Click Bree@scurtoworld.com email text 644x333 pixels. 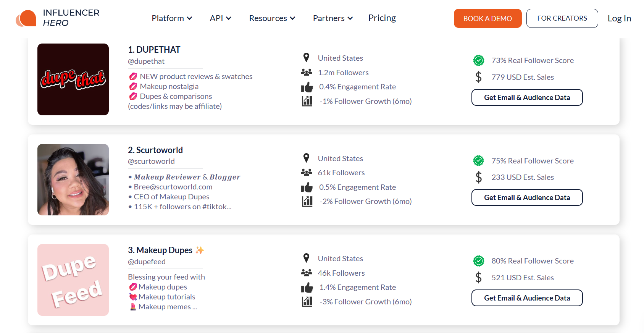173,187
